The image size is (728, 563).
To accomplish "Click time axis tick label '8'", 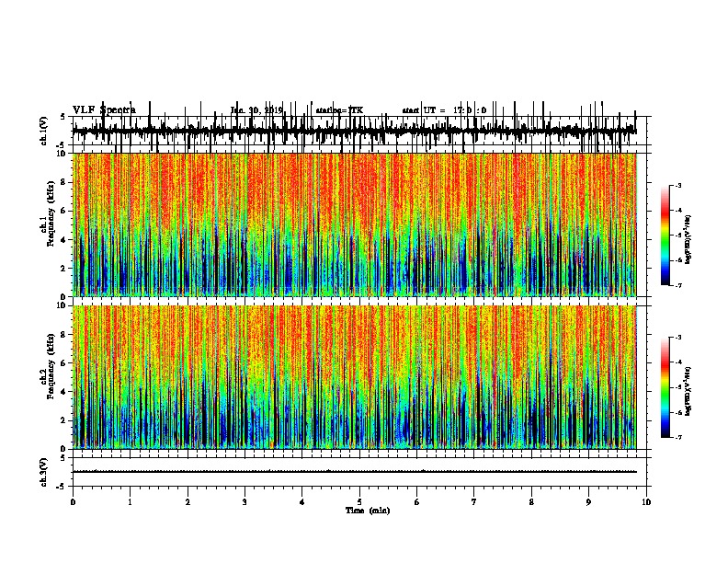I will (x=531, y=502).
